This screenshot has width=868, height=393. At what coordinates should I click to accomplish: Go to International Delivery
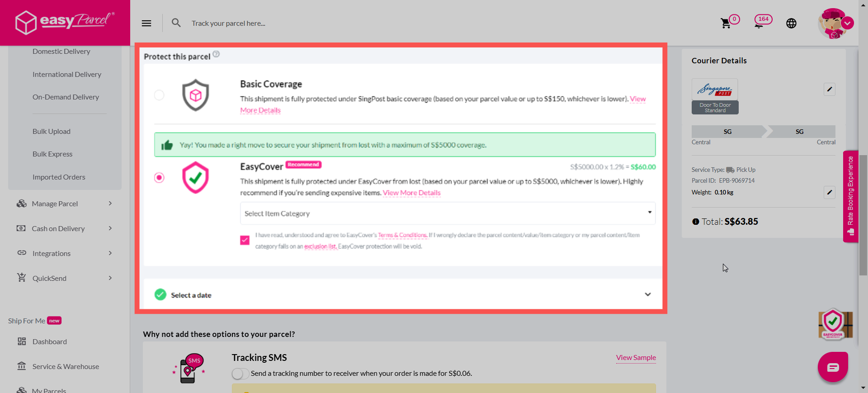67,74
